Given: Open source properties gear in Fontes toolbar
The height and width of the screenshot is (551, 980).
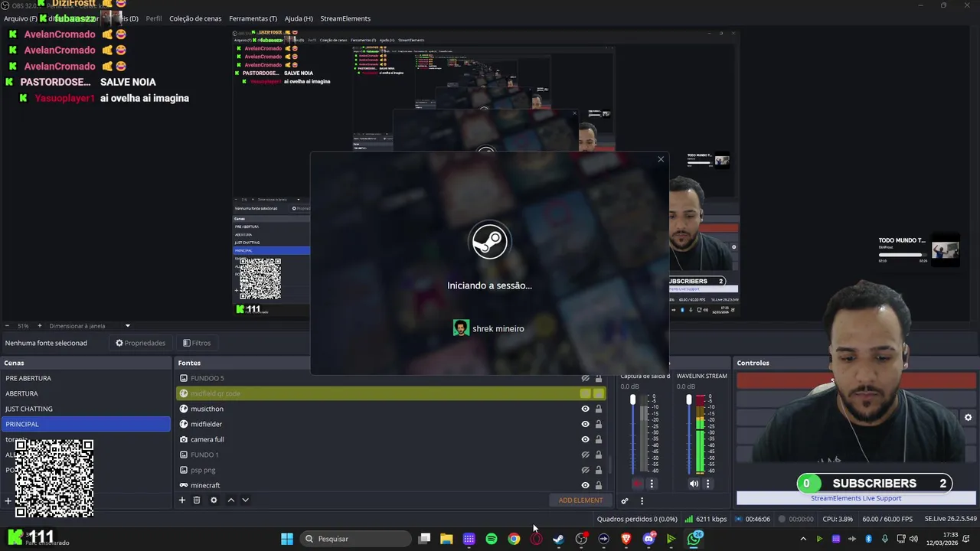Looking at the screenshot, I should (214, 500).
